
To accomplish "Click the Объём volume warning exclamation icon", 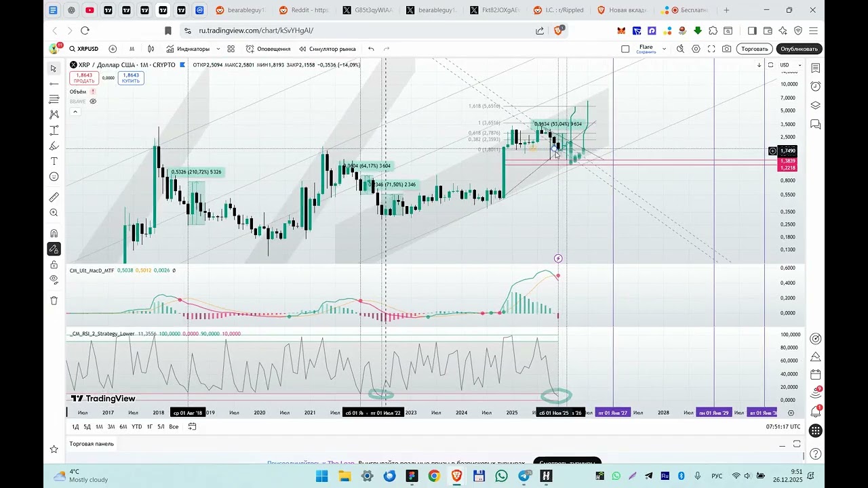I will [x=93, y=91].
